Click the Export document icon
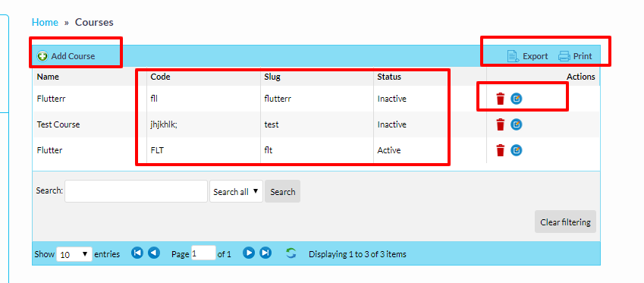This screenshot has height=283, width=644. 513,56
